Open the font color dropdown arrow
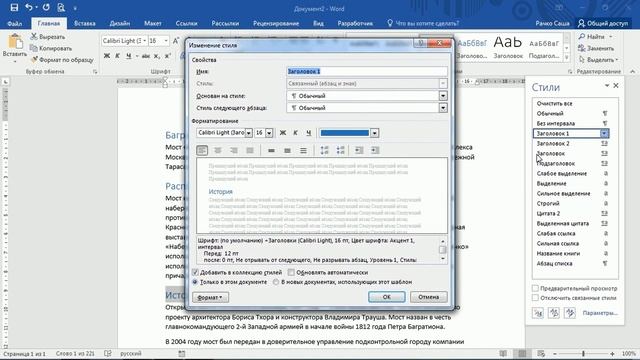640x360 pixels. tap(374, 133)
